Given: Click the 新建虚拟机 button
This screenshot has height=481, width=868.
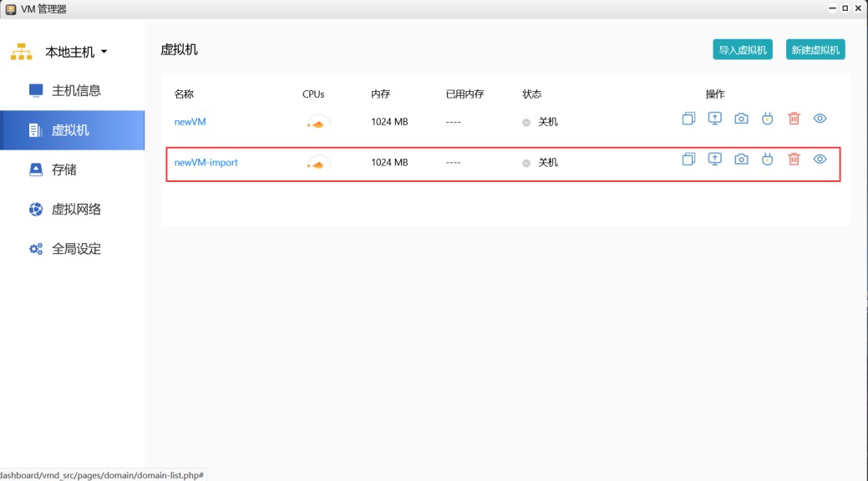Looking at the screenshot, I should tap(815, 50).
